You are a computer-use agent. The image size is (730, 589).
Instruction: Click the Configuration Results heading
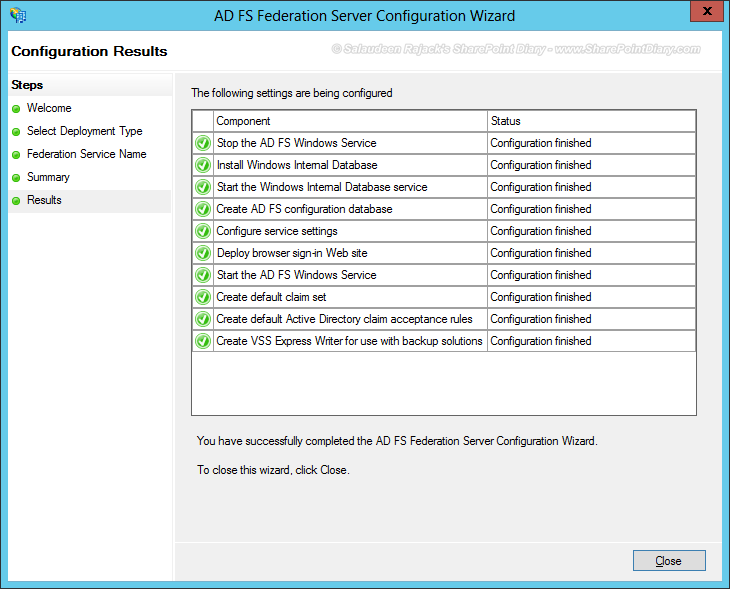click(89, 51)
